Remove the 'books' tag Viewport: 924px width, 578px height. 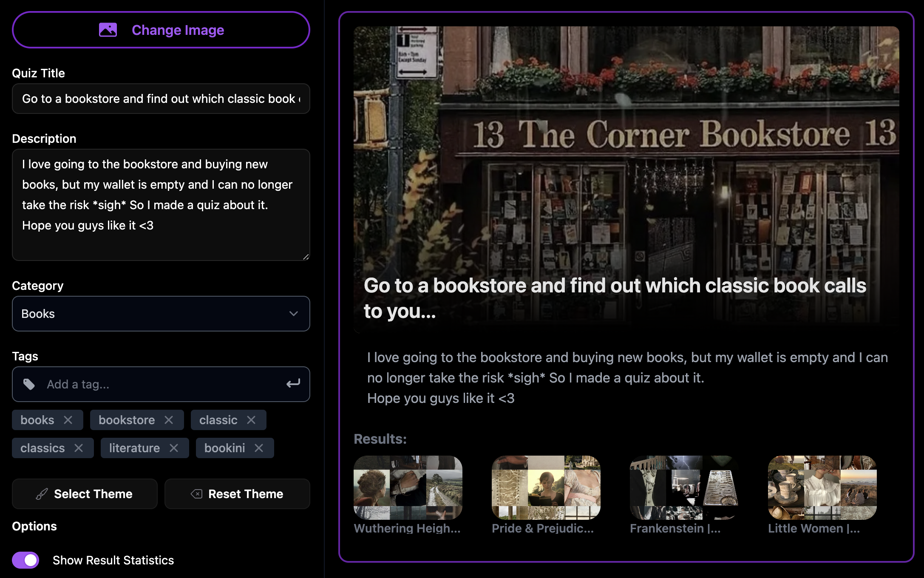click(x=68, y=420)
